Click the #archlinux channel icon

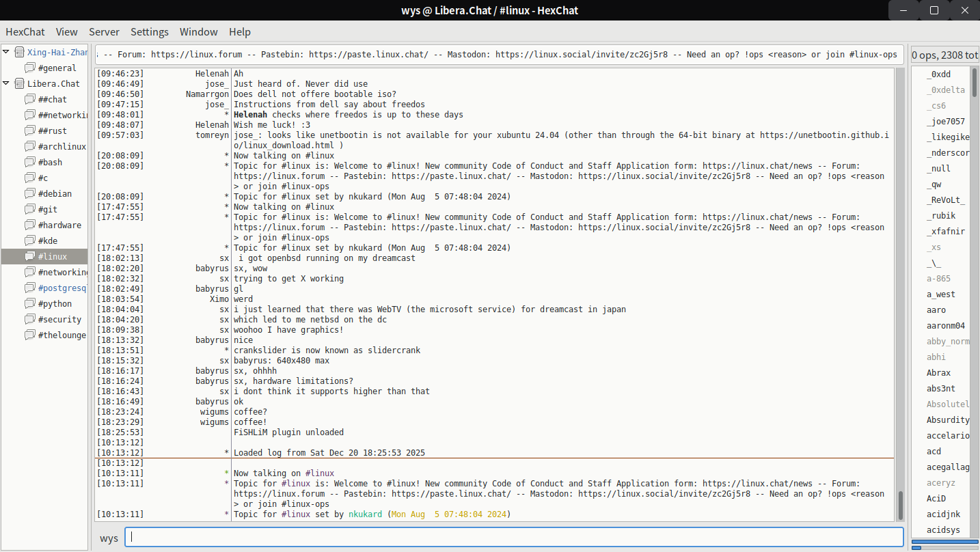[x=29, y=146]
